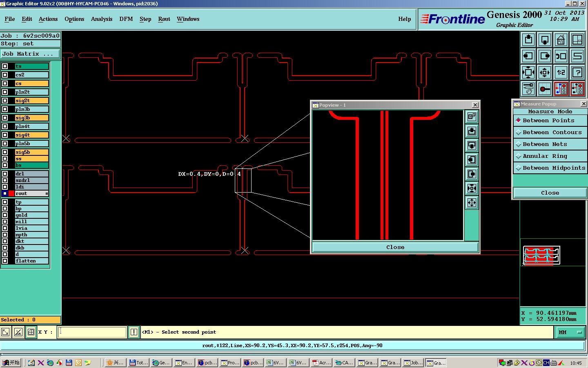The width and height of the screenshot is (588, 368).
Task: Open the Analysis menu
Action: pos(102,19)
